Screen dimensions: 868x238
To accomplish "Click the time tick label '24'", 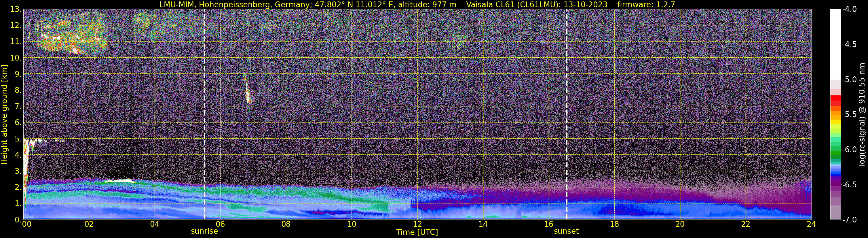I will (x=811, y=224).
